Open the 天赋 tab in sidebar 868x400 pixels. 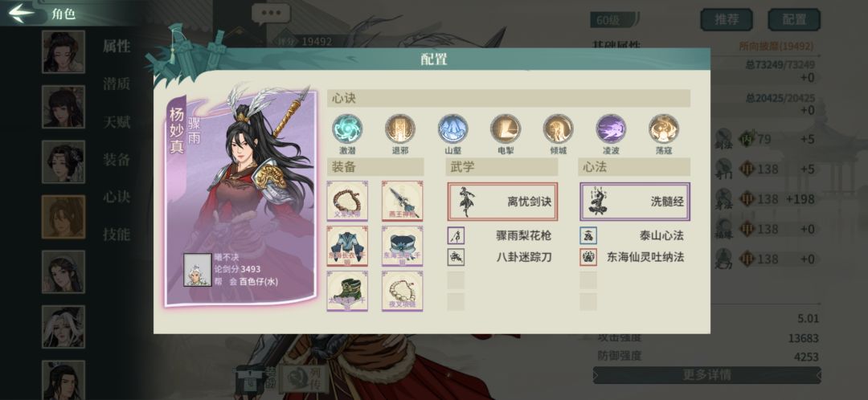point(117,122)
